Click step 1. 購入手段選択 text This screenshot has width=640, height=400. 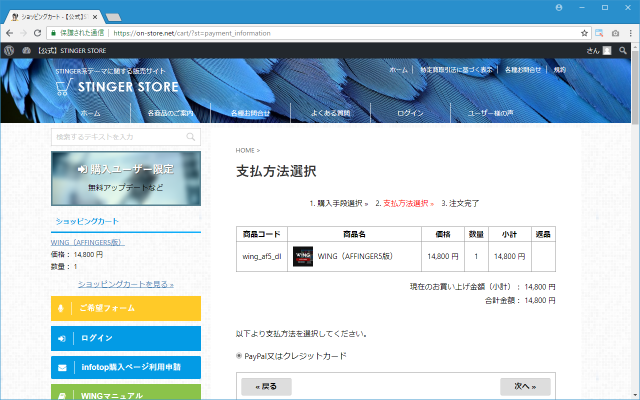[338, 203]
